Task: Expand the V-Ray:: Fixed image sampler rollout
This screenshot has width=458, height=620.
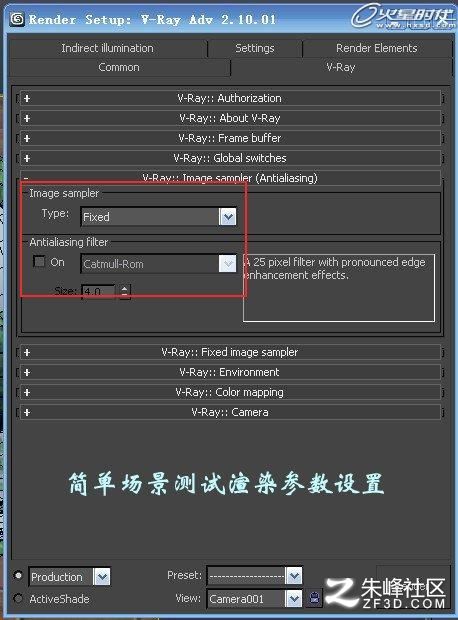Action: coord(230,352)
